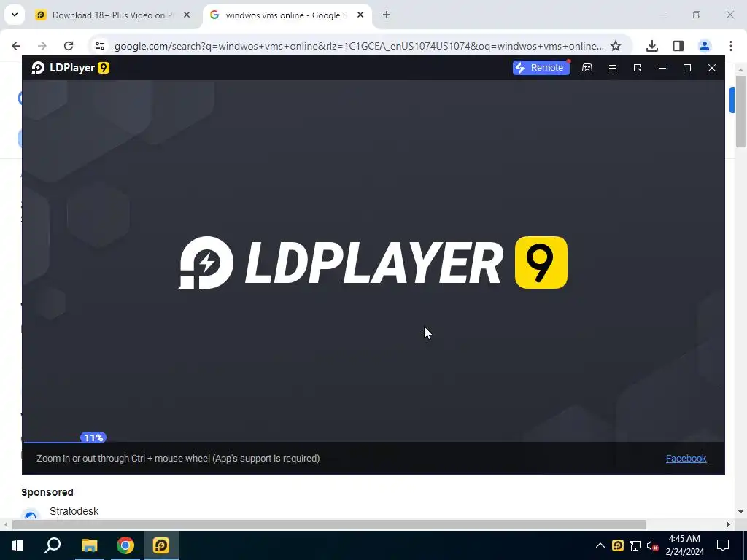Go back in Chrome
The width and height of the screenshot is (747, 560).
tap(16, 46)
